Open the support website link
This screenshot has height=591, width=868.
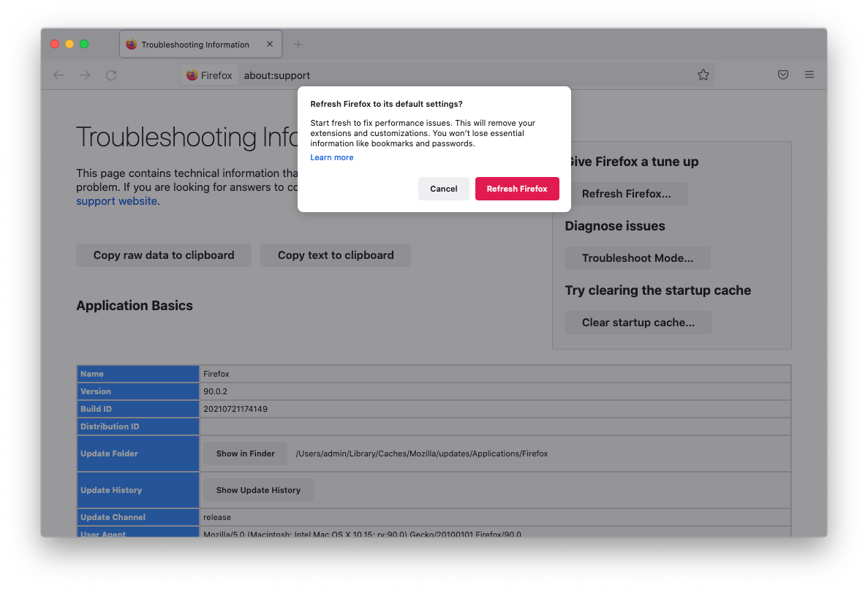point(117,201)
